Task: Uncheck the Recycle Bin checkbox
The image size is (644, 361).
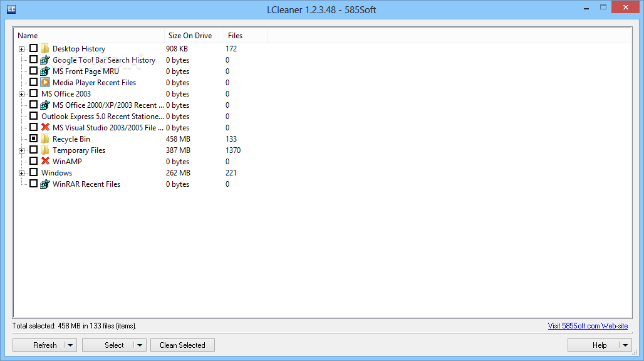Action: pyautogui.click(x=34, y=139)
